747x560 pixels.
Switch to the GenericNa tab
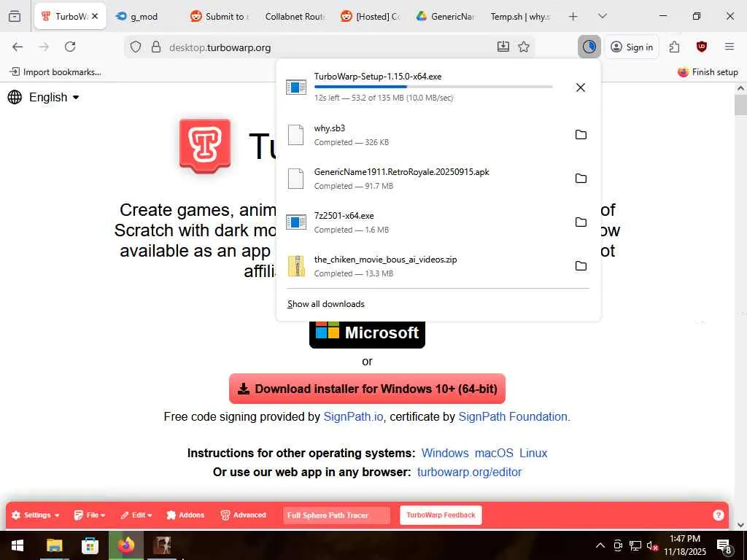446,16
